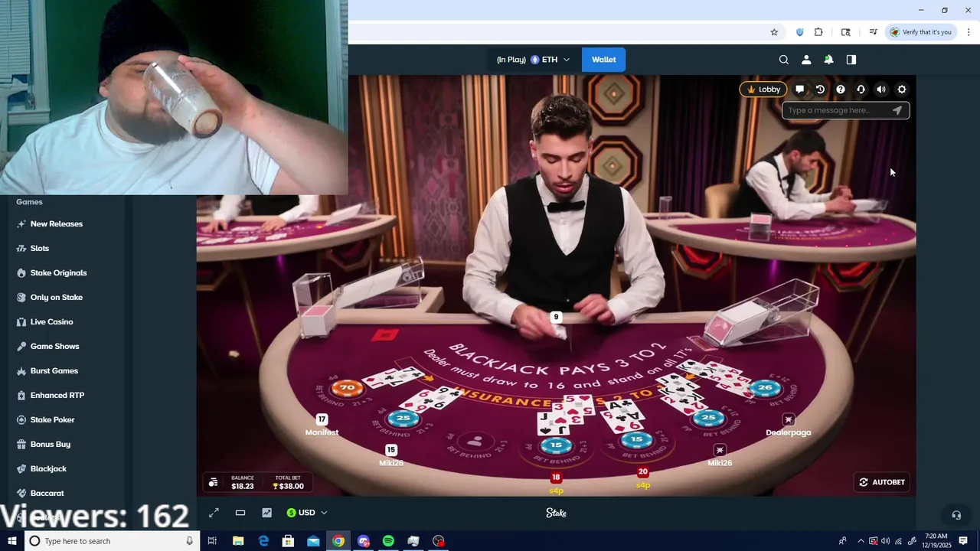Screen dimensions: 980x551
Task: Click the Bonus Buy sidebar icon
Action: click(x=21, y=444)
